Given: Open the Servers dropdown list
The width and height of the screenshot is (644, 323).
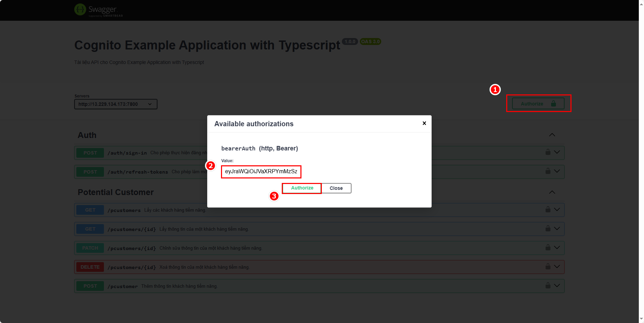Looking at the screenshot, I should (x=116, y=104).
